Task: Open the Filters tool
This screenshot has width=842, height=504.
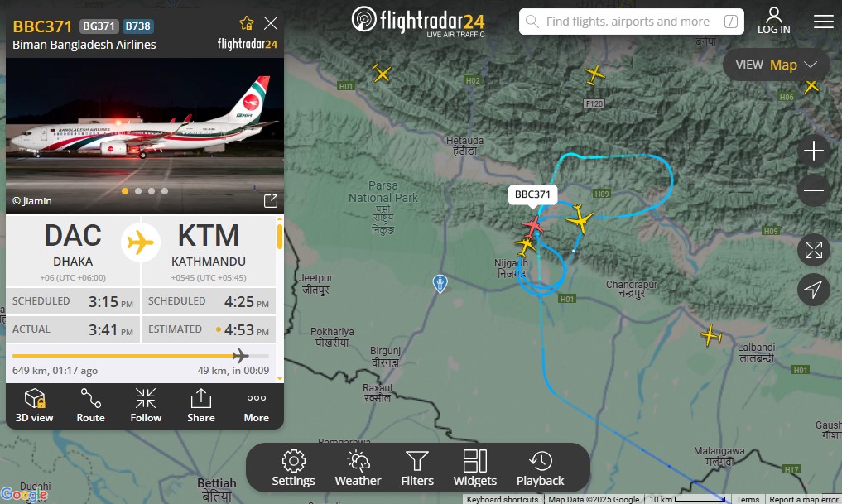Action: pyautogui.click(x=416, y=468)
